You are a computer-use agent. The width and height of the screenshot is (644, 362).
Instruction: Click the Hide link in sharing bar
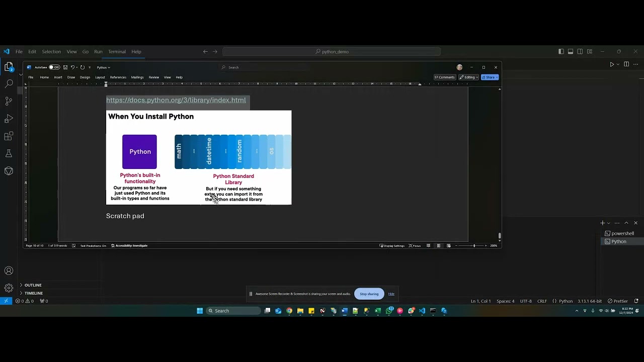tap(391, 294)
